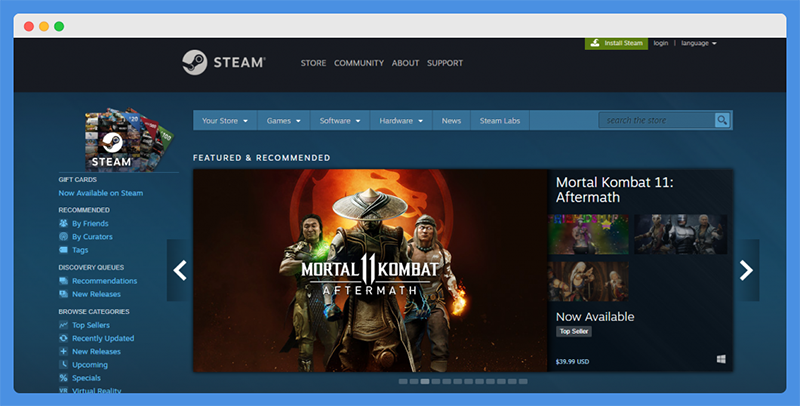Screen dimensions: 800x406
Task: Open the Mortal Kombat 11 Aftermath banner image
Action: [x=370, y=270]
